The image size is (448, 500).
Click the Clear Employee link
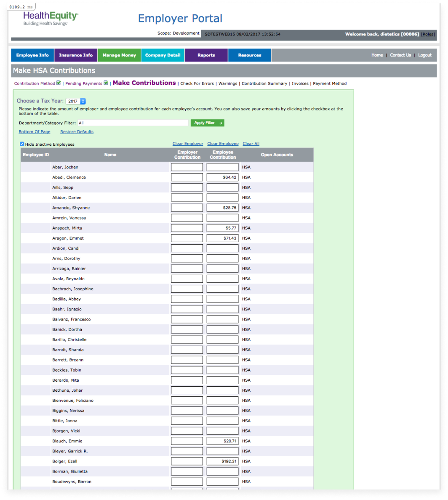pyautogui.click(x=223, y=144)
